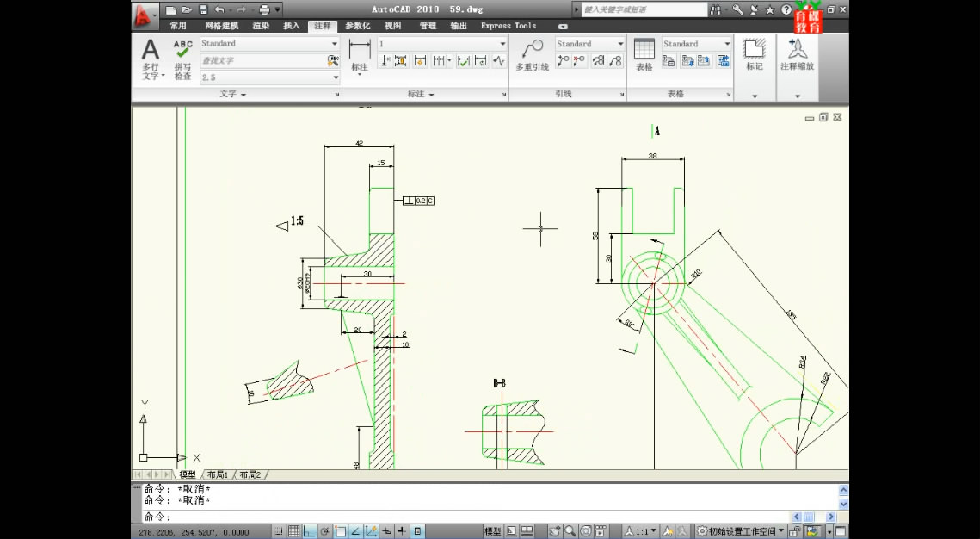Open the workspace 初始设置工作空间 dropdown
The image size is (980, 539).
tap(741, 531)
